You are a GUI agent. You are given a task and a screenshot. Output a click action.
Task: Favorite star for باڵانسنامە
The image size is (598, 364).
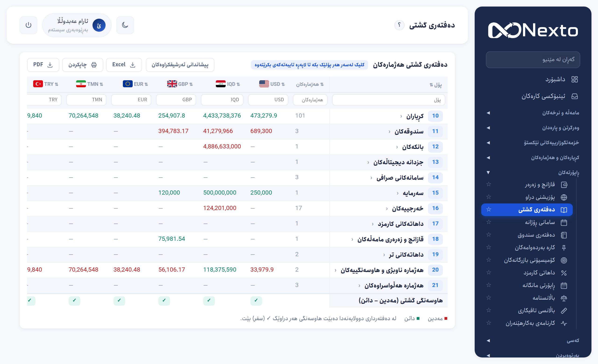[x=488, y=297]
